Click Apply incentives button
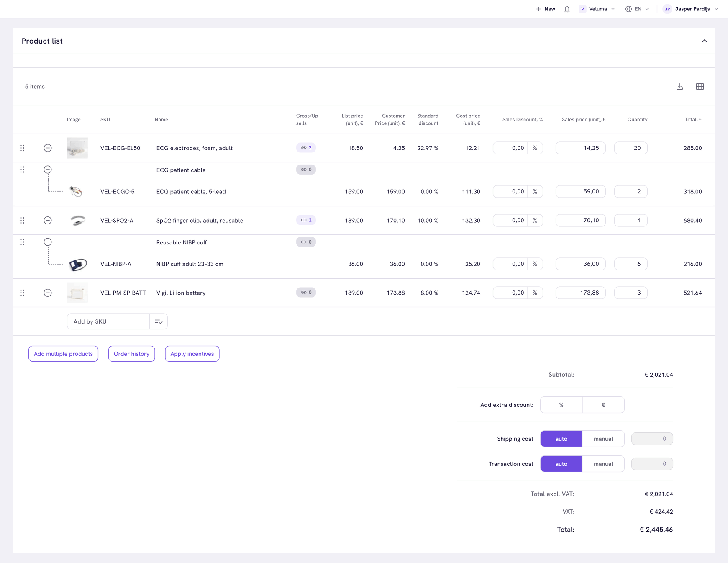This screenshot has width=728, height=563. (192, 354)
